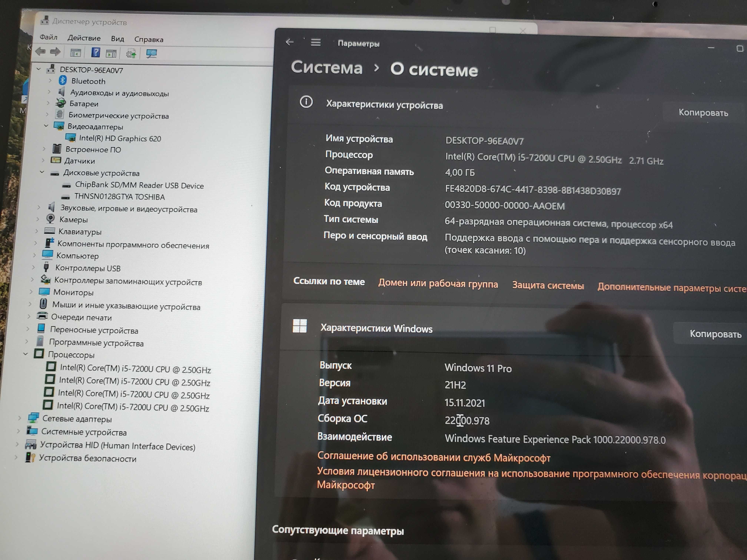
Task: Click the Очереди печати printer icon
Action: (x=42, y=316)
